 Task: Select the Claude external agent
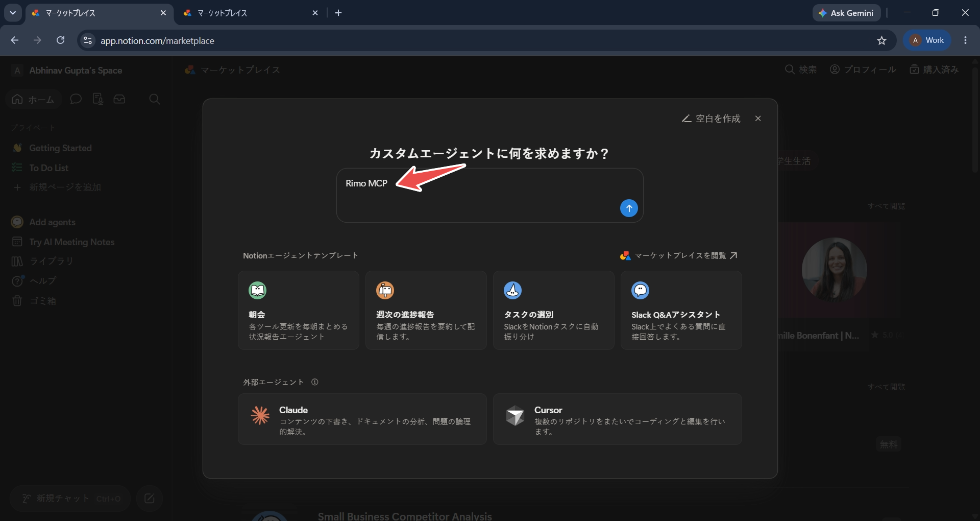coord(362,419)
